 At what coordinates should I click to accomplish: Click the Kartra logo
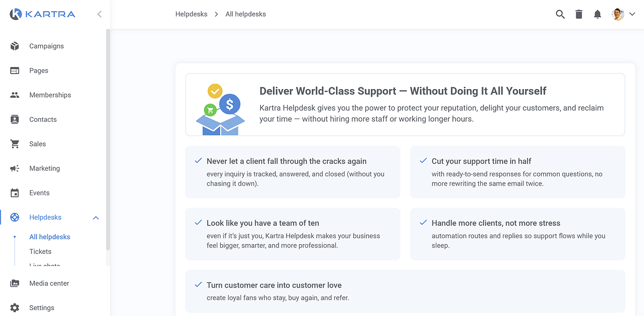coord(42,14)
